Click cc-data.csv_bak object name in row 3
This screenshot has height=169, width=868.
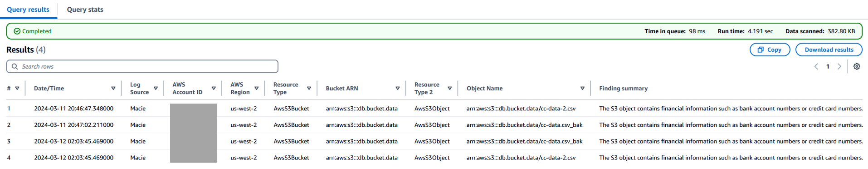pyautogui.click(x=525, y=141)
